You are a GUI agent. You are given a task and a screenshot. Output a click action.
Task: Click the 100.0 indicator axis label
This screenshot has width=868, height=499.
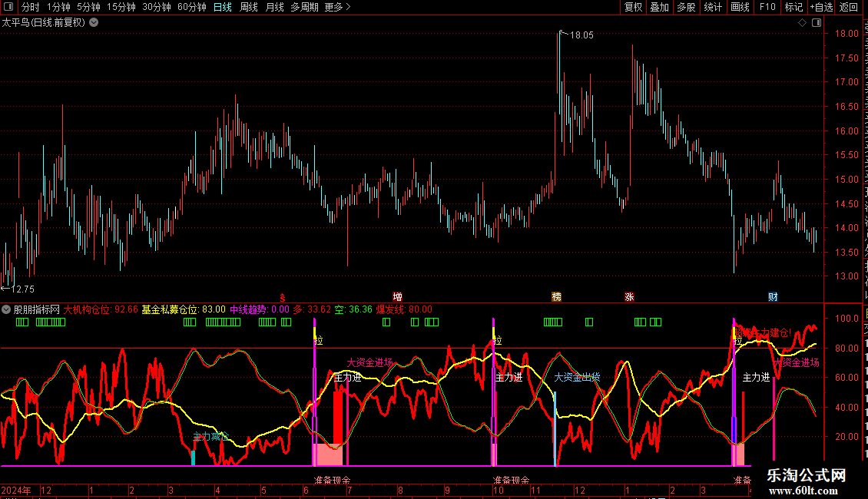(847, 318)
